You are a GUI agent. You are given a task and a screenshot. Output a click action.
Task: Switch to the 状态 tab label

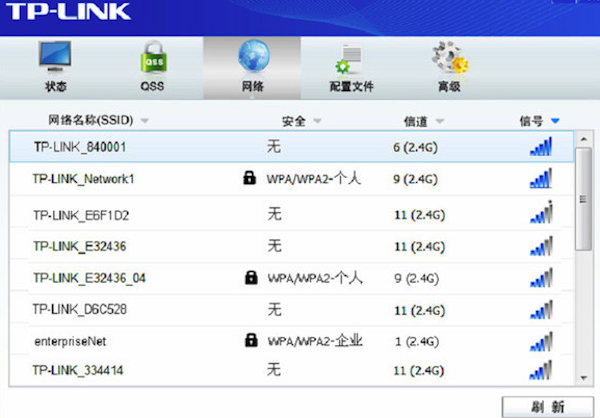56,86
